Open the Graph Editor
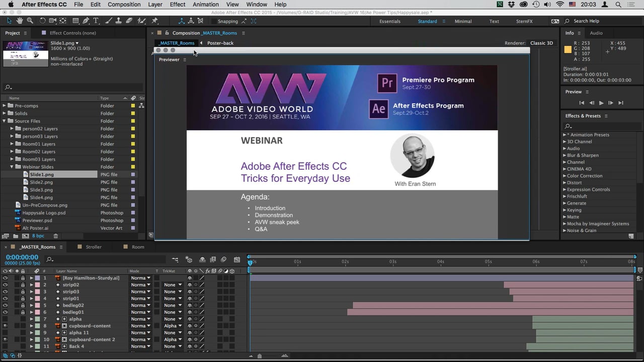The height and width of the screenshot is (362, 644). coord(237,259)
